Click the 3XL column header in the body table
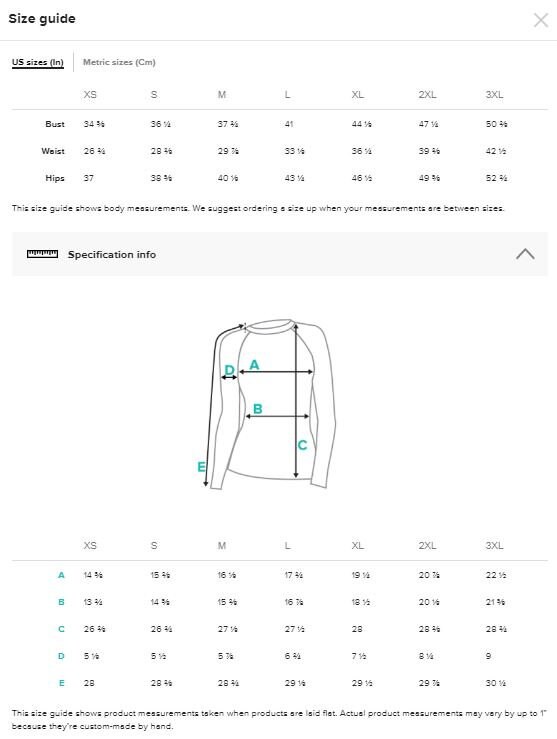This screenshot has height=739, width=557. coord(494,94)
